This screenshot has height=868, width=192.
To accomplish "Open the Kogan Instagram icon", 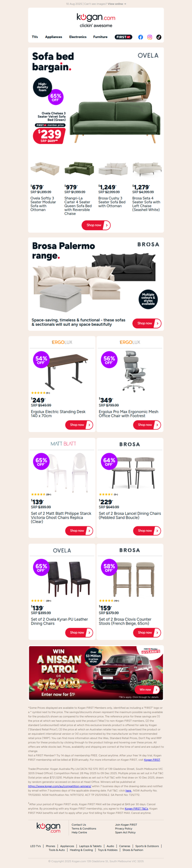I will (x=150, y=37).
